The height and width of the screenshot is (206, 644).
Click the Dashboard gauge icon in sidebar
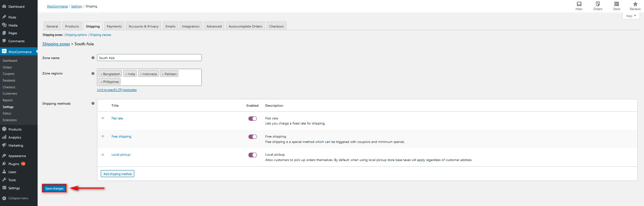[4, 6]
